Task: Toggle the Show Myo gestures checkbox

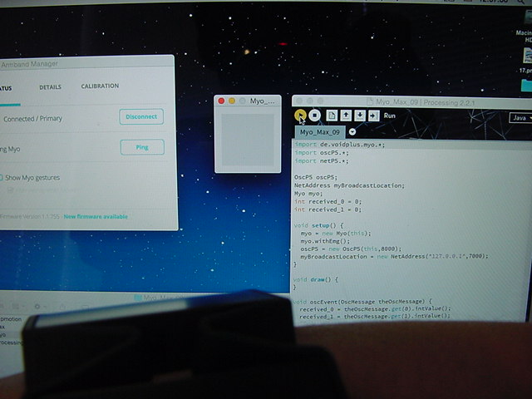Action: (1, 177)
